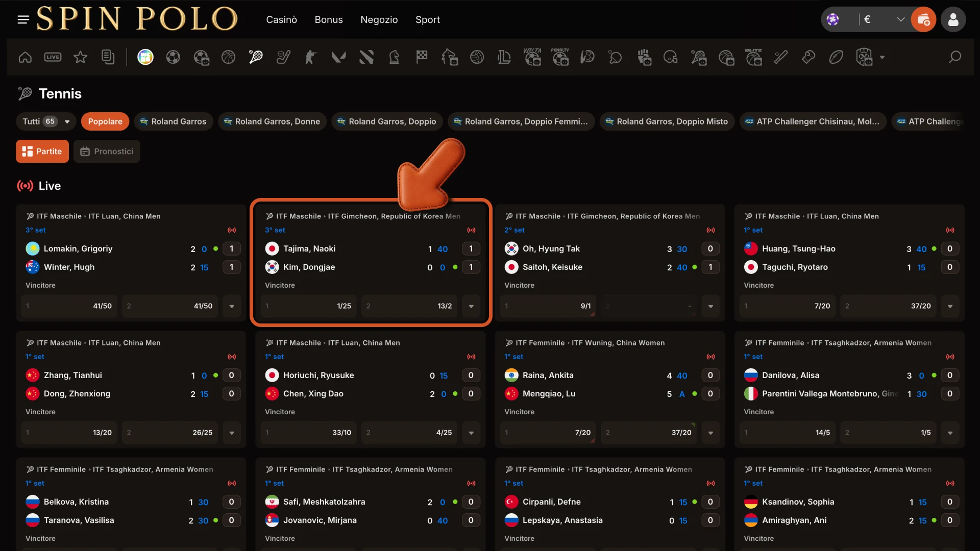Expand more markets for Danilova vs Parentini
980x551 pixels.
click(x=950, y=433)
